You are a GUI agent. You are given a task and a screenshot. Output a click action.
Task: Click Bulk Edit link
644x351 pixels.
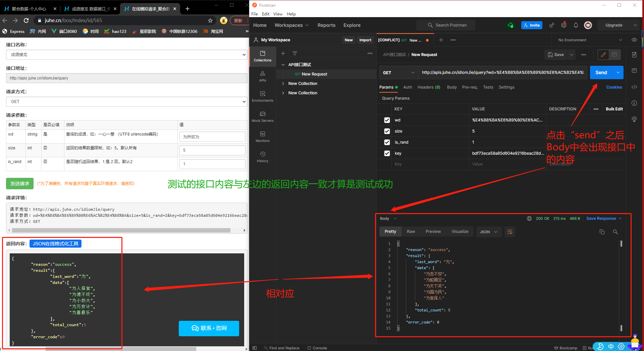614,109
